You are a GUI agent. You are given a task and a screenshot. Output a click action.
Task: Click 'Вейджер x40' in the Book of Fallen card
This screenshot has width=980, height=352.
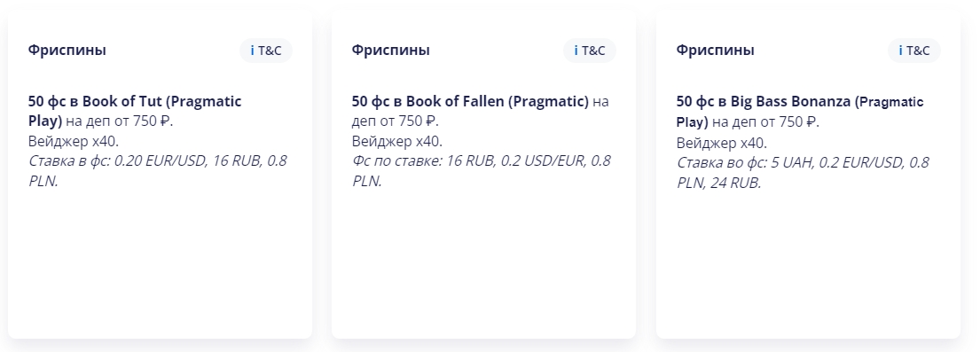click(x=396, y=141)
